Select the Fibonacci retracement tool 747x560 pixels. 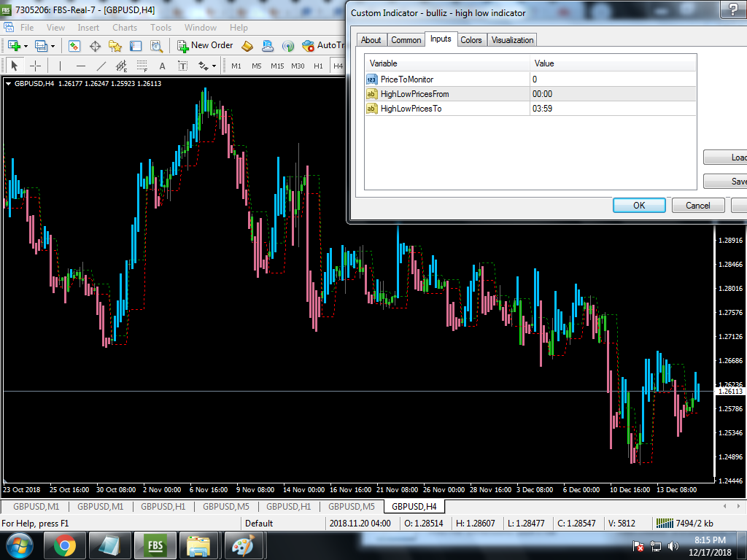142,66
